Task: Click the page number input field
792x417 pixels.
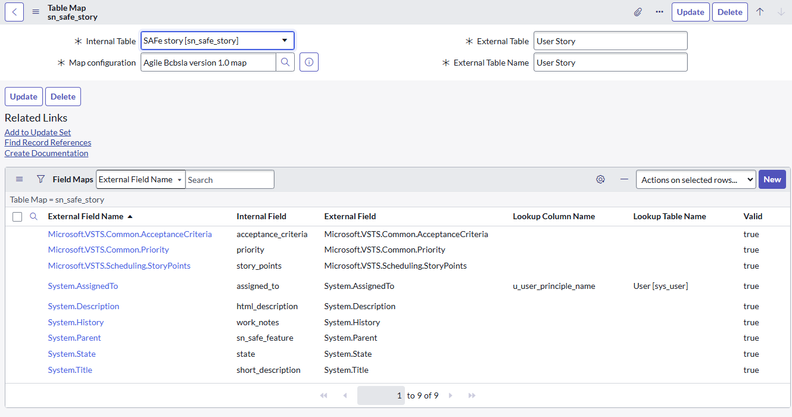Action: click(x=381, y=396)
